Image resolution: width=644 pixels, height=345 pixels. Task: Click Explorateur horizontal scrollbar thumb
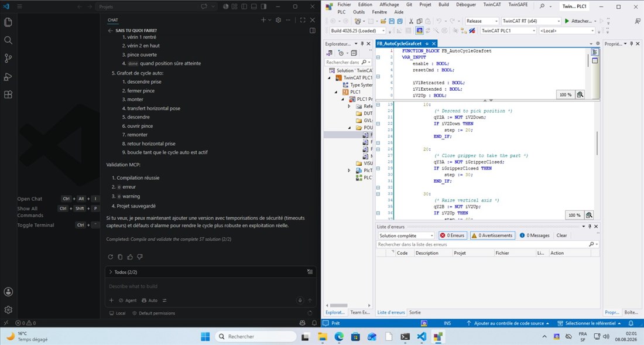click(339, 305)
